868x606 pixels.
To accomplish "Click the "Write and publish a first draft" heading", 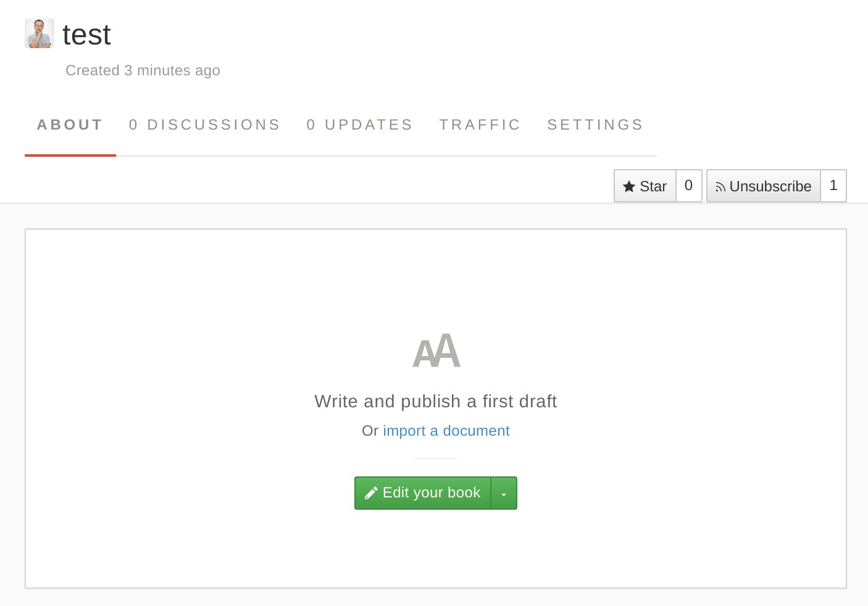I will click(435, 401).
